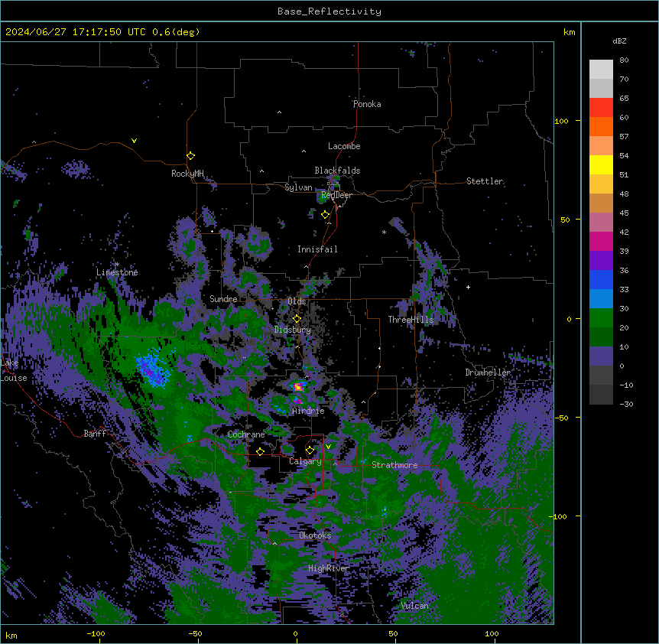The width and height of the screenshot is (659, 644).
Task: Click the Airdrie city label
Action: coord(309,411)
